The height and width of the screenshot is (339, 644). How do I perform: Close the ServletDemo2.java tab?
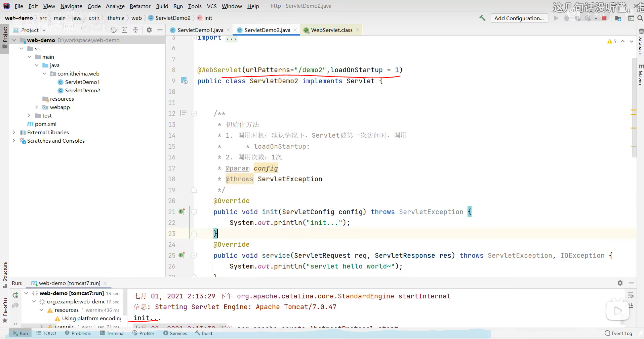point(295,30)
